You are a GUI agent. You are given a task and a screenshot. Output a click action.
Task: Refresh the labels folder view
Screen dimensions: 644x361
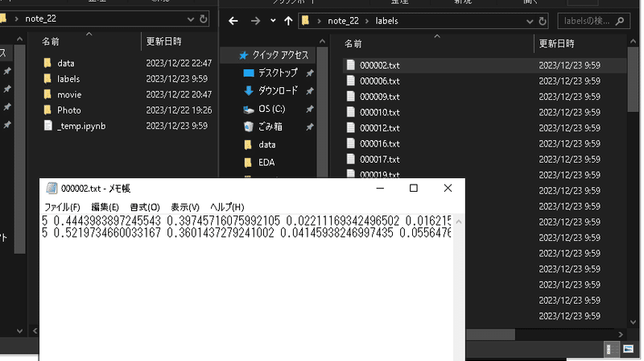tap(543, 21)
